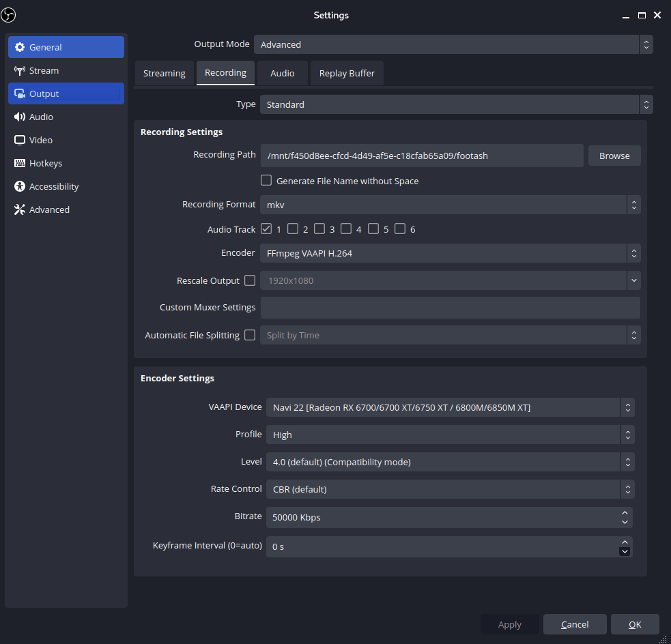The height and width of the screenshot is (644, 671).
Task: Click the Browse button for Recording Path
Action: [x=614, y=156]
